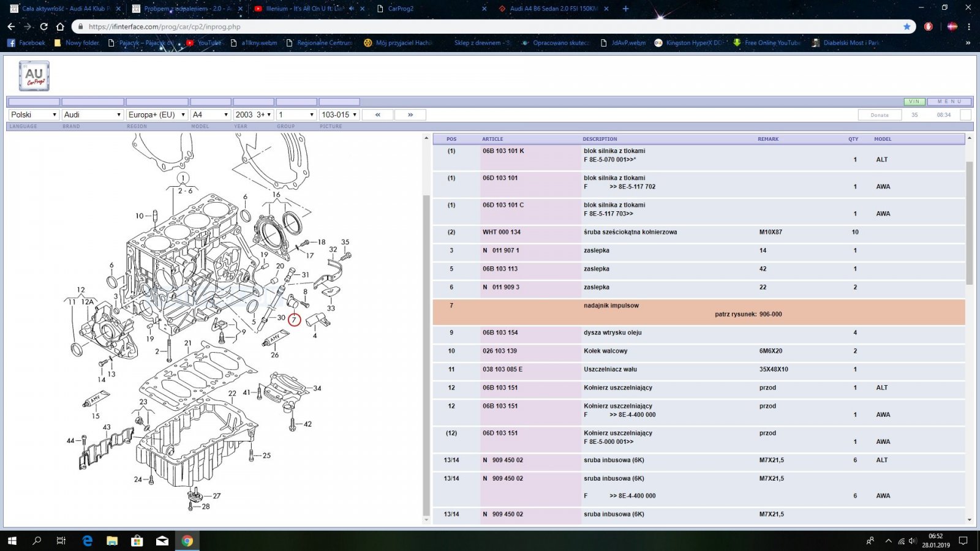Image resolution: width=980 pixels, height=551 pixels.
Task: Open the Language dropdown showing Polski
Action: 34,114
